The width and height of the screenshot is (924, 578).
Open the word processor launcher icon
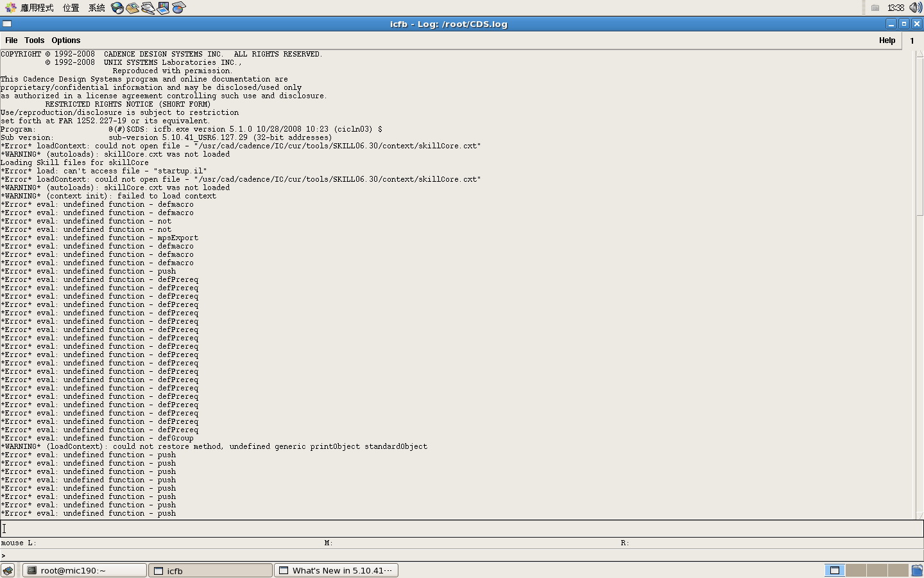coord(148,8)
